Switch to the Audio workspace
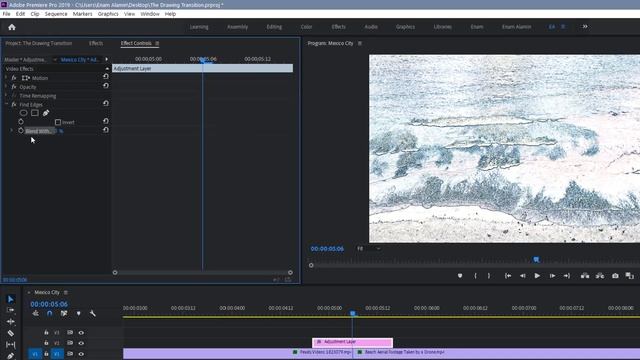This screenshot has width=640, height=360. click(x=371, y=27)
